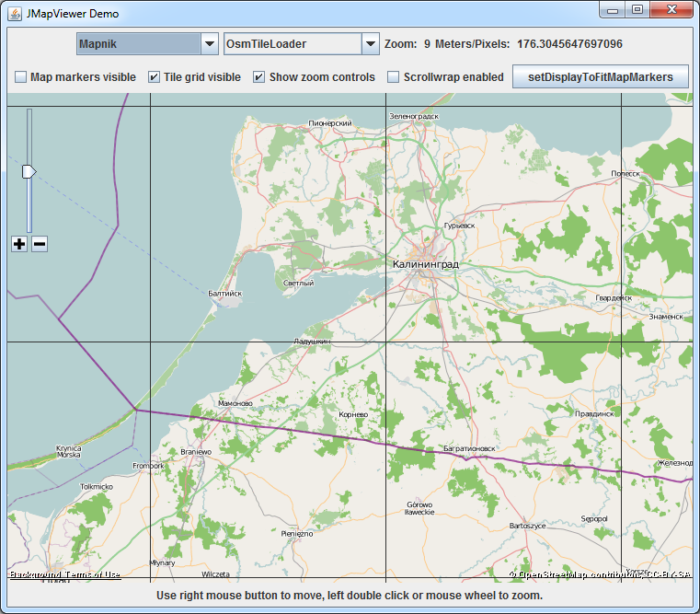Maximize the JMapViewer Demo window
Viewport: 700px width, 614px height.
point(637,10)
